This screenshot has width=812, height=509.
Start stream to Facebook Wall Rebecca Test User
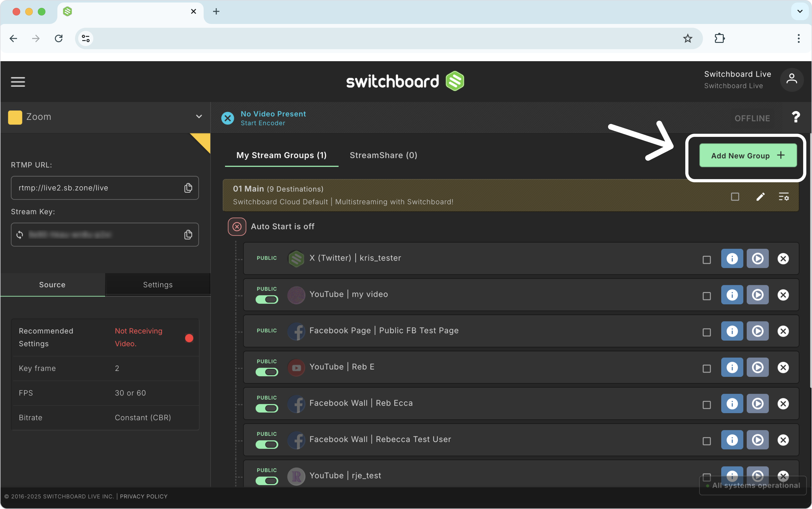coord(757,440)
